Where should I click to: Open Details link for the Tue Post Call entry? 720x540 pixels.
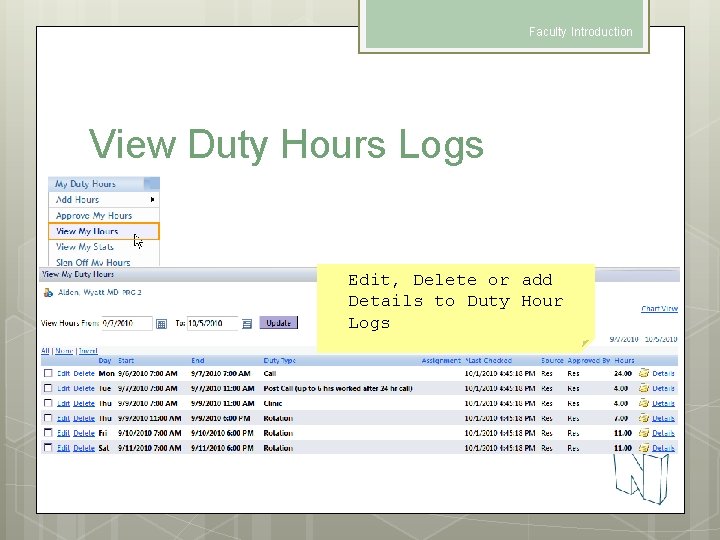[664, 388]
